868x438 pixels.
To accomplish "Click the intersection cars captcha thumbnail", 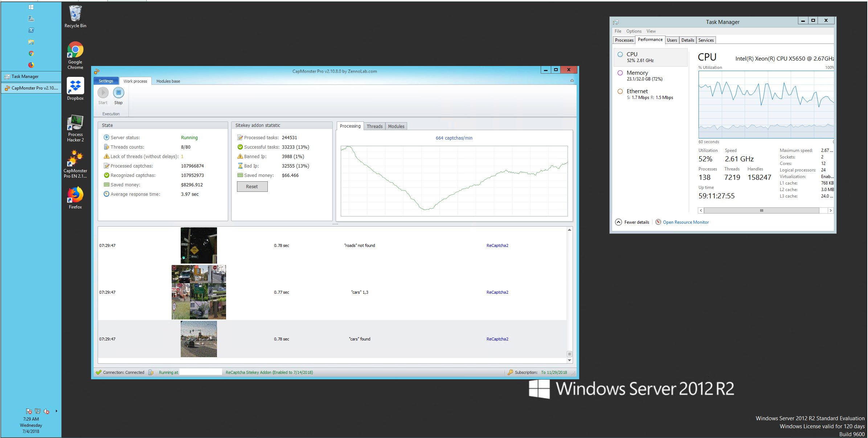I will [199, 339].
